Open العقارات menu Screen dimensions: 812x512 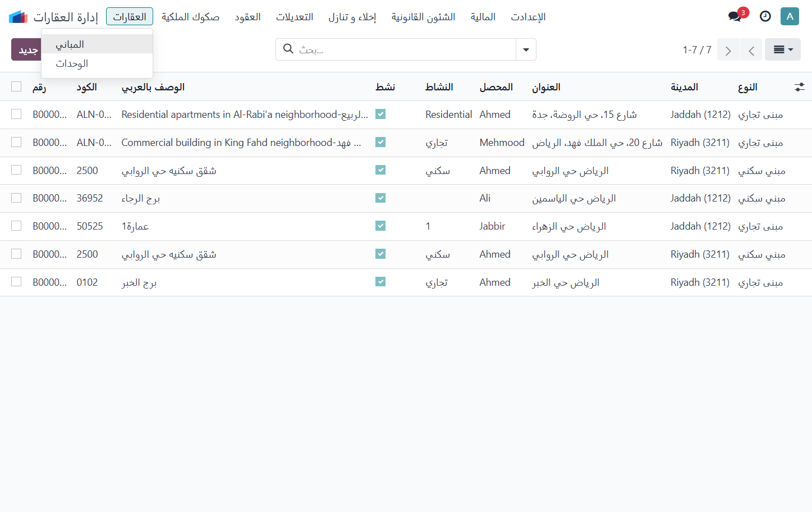point(130,16)
